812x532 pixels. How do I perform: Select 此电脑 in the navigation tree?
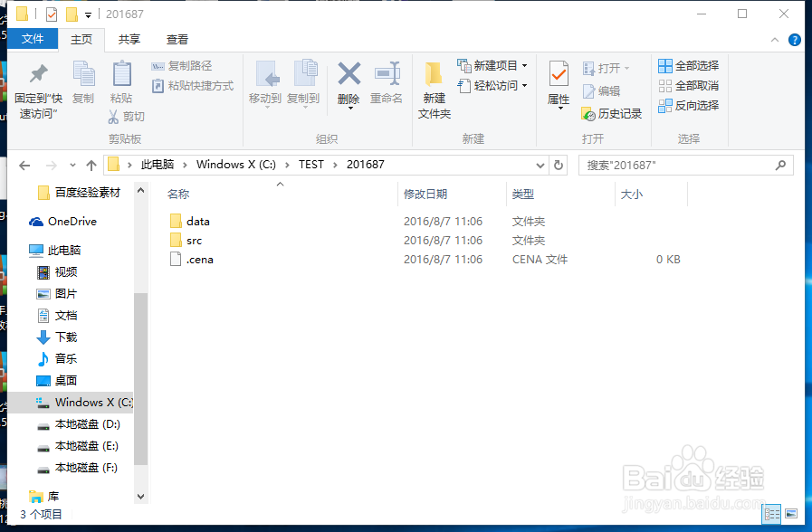55,251
